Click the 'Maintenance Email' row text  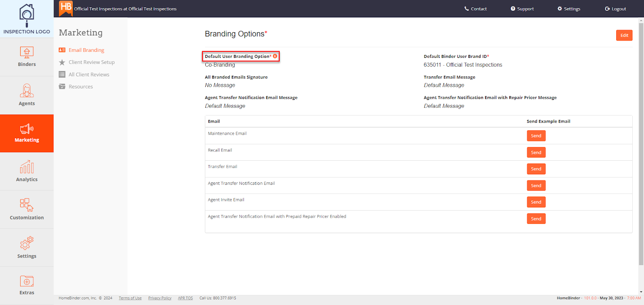[227, 133]
